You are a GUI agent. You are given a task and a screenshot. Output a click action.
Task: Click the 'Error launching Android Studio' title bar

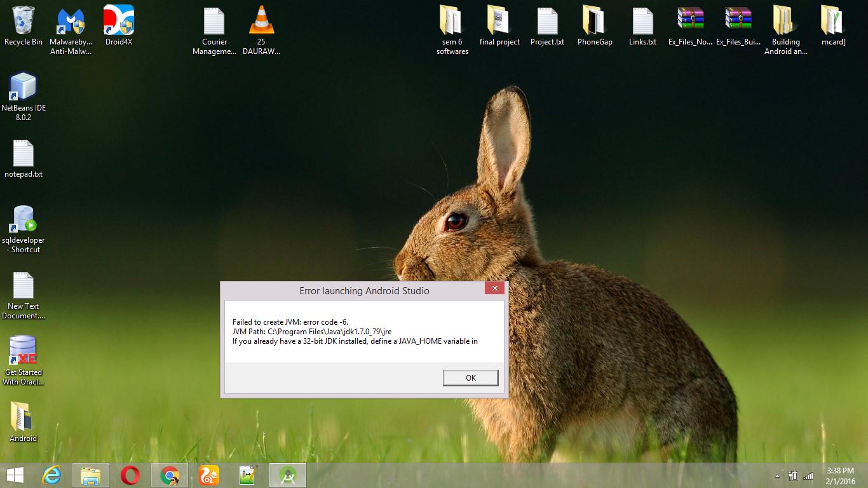364,291
